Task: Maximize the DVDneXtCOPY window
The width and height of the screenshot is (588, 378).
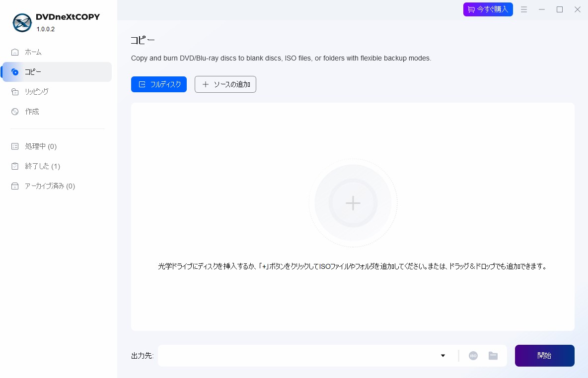Action: [560, 10]
